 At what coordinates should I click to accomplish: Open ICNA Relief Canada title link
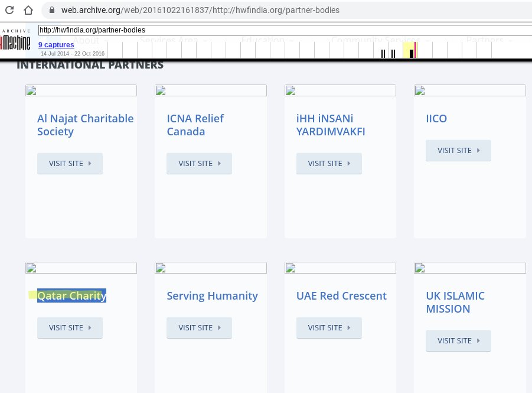pos(195,125)
